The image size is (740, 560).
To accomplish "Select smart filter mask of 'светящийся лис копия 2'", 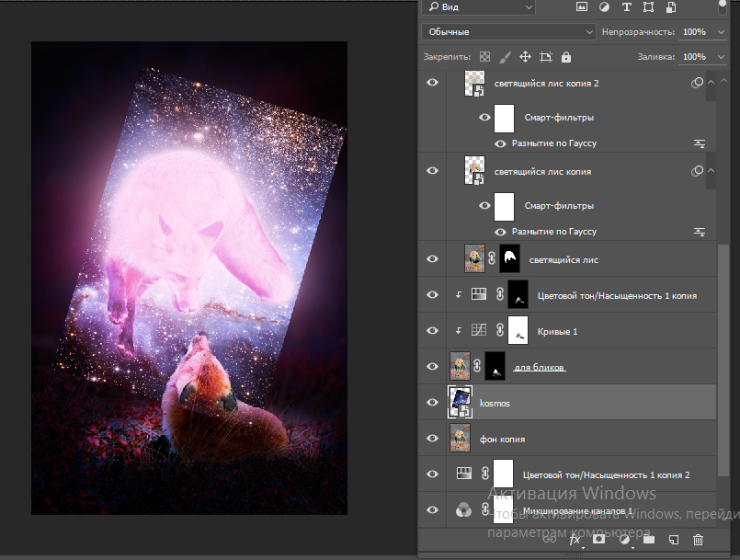I will (x=504, y=118).
